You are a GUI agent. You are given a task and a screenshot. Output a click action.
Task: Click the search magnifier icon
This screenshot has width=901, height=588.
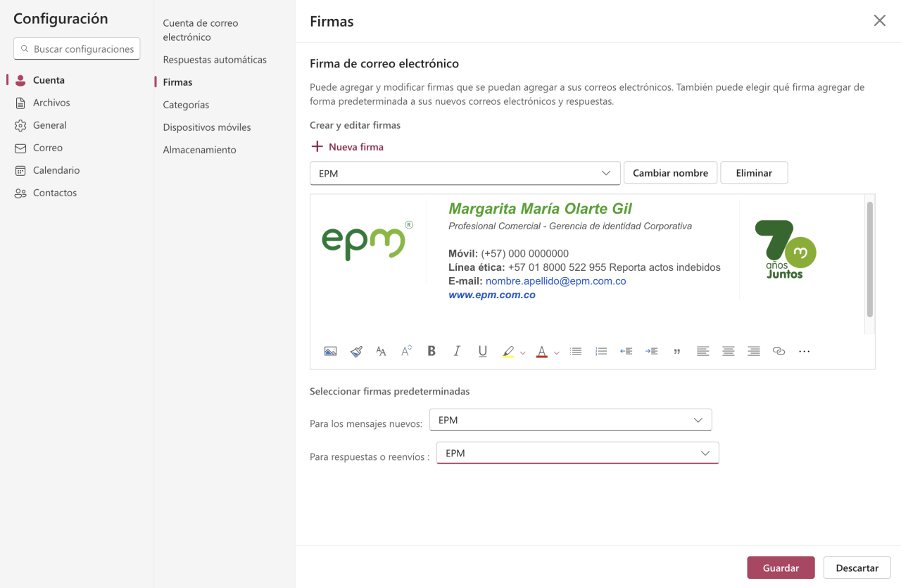pyautogui.click(x=25, y=49)
